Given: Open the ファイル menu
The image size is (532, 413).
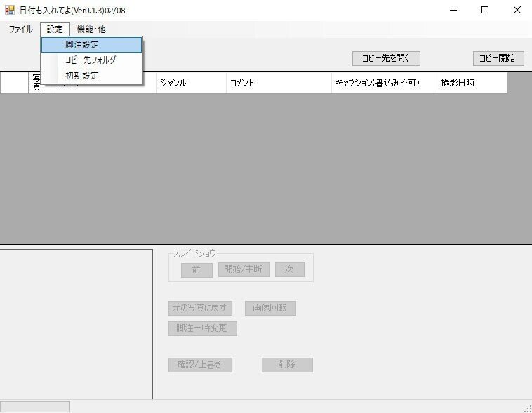Looking at the screenshot, I should [x=20, y=29].
